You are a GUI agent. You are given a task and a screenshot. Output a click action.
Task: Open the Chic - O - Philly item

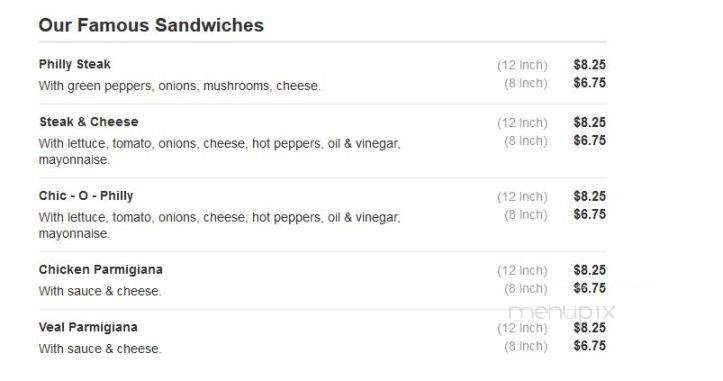point(86,196)
